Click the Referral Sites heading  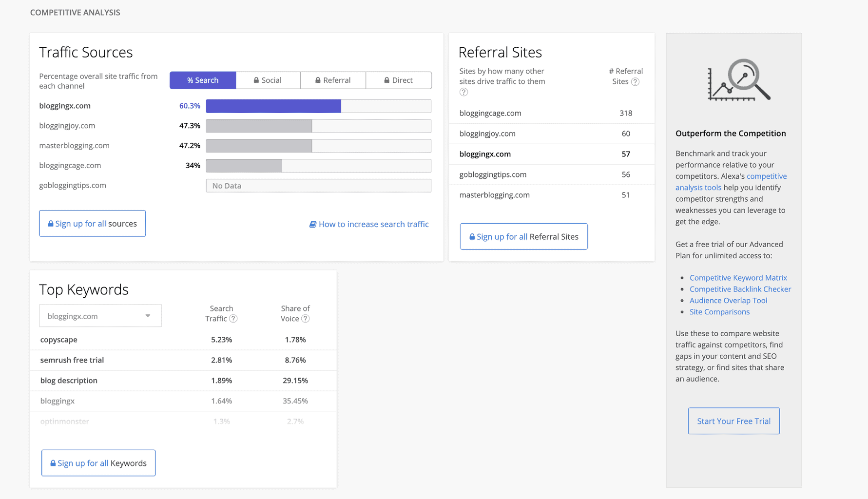coord(501,52)
